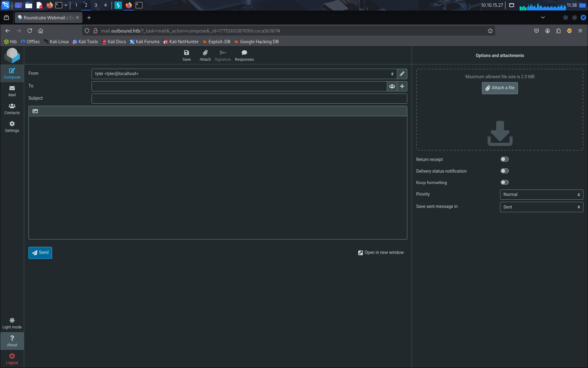The height and width of the screenshot is (368, 588).
Task: Click the plus icon to add header
Action: point(402,86)
